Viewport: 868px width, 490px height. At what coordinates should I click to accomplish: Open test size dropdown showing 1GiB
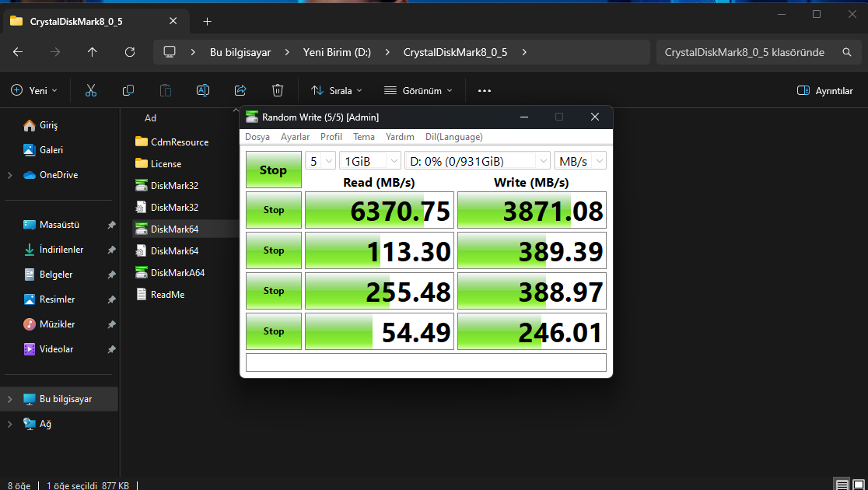370,161
